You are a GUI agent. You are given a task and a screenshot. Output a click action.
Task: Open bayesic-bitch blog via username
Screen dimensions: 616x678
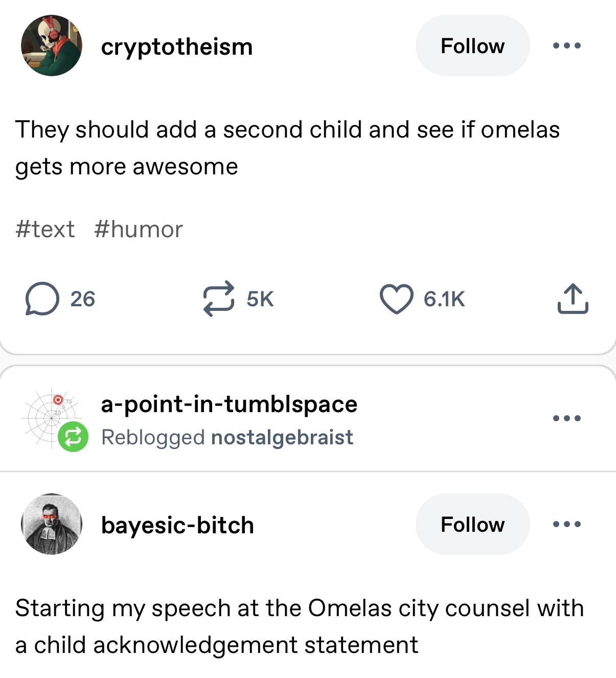coord(177,526)
